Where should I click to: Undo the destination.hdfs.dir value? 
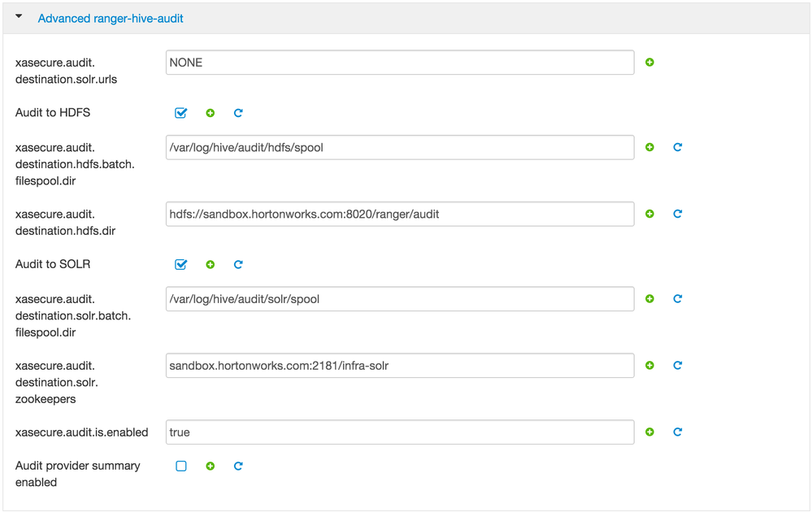pos(677,214)
